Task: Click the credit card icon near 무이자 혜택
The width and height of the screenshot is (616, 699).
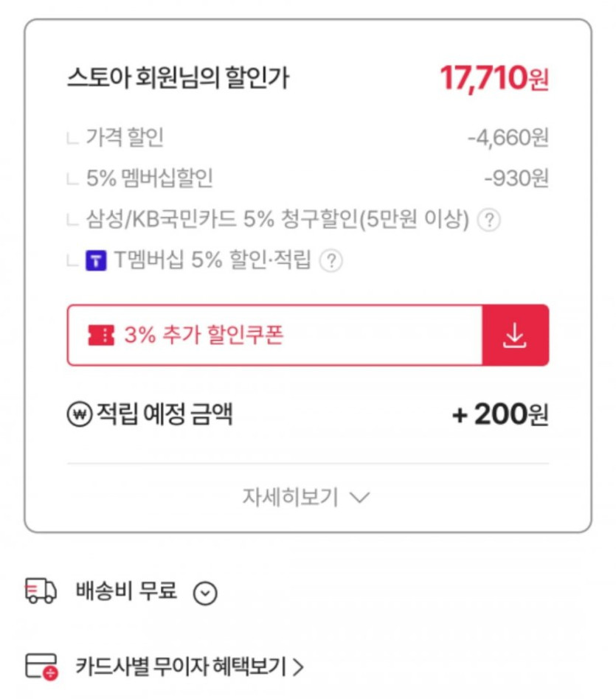Action: click(41, 667)
